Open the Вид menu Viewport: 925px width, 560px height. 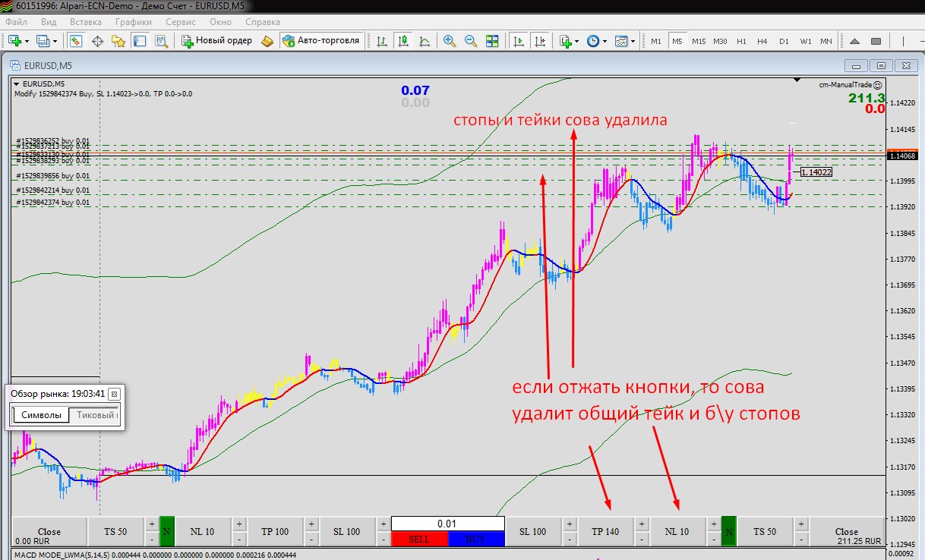[48, 22]
